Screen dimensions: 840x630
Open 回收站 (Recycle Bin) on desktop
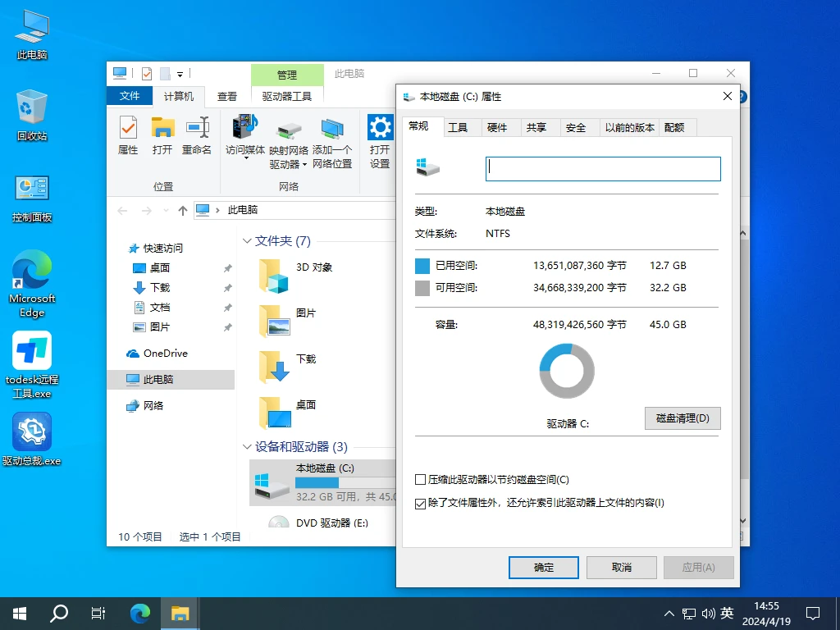32,115
